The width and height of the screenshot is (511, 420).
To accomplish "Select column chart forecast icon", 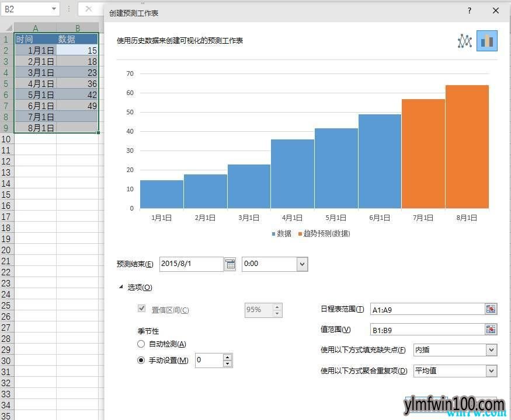I will [x=487, y=41].
